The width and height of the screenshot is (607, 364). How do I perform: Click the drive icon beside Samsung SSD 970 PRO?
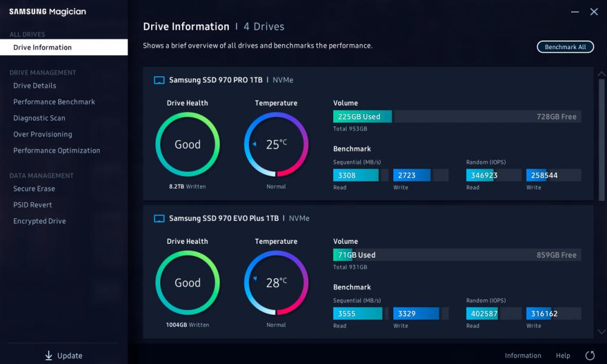coord(159,80)
